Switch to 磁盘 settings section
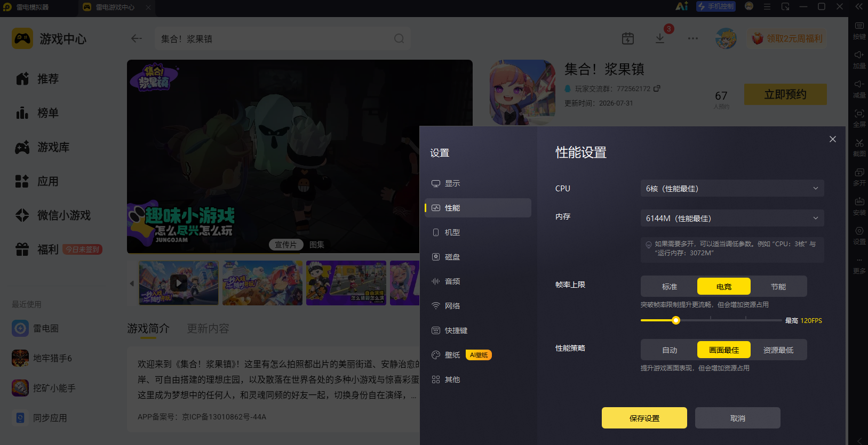The width and height of the screenshot is (868, 445). click(478, 257)
